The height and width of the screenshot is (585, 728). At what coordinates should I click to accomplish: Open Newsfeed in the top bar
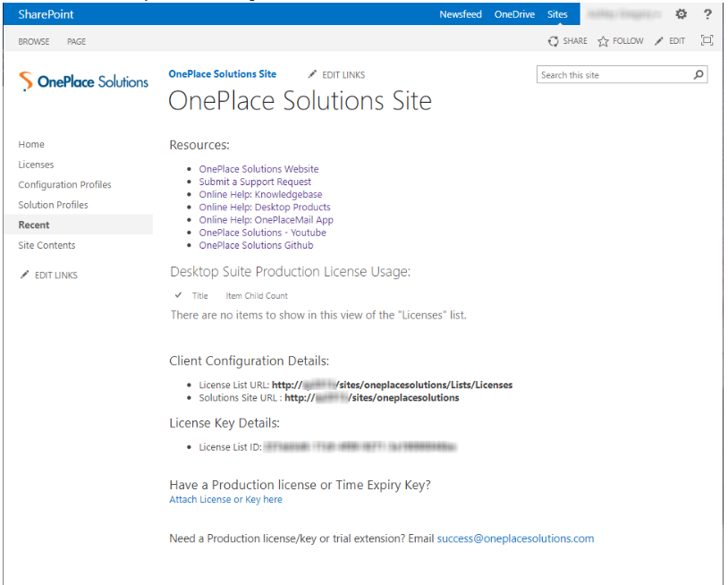coord(461,14)
